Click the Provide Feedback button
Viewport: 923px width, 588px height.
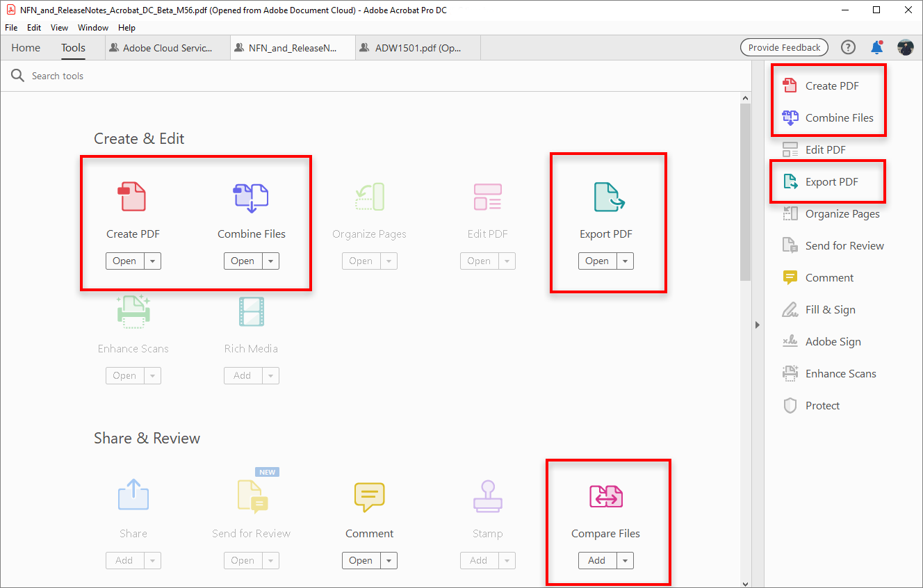pyautogui.click(x=784, y=47)
